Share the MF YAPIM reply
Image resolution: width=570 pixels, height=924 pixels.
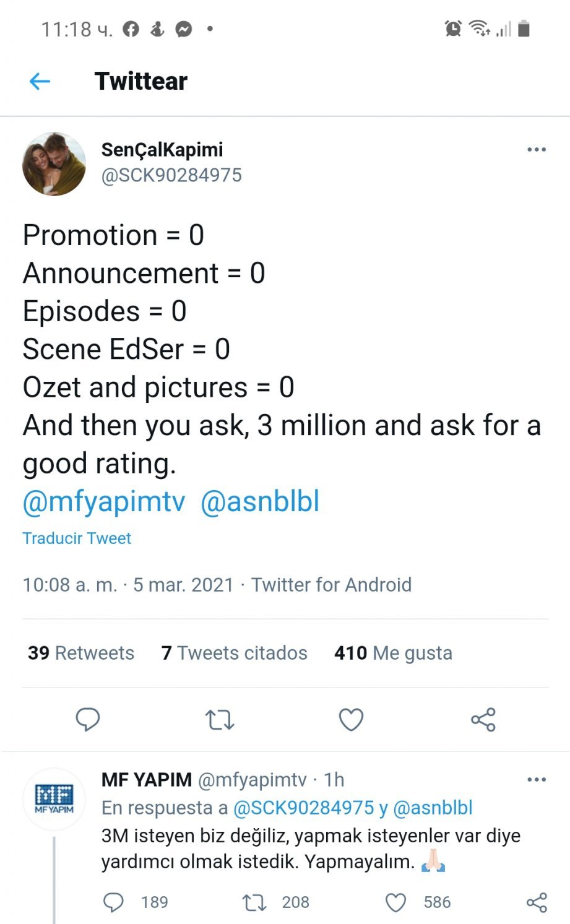coord(536,902)
